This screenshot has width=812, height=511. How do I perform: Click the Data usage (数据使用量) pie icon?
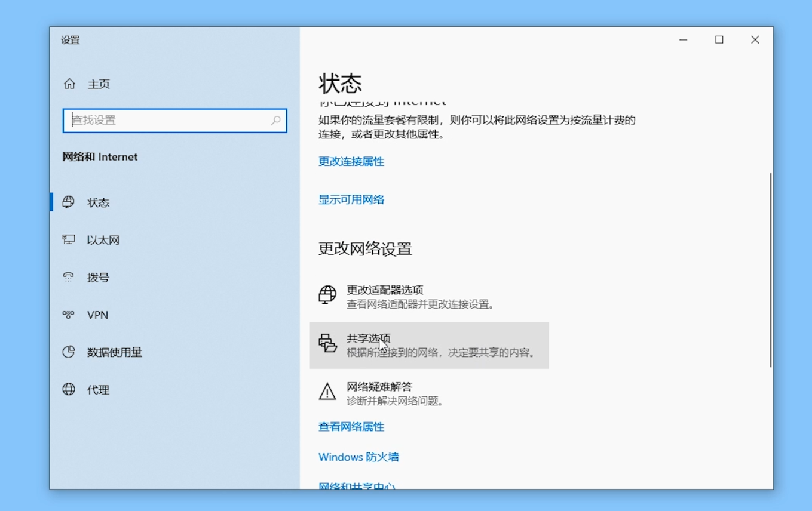[69, 352]
